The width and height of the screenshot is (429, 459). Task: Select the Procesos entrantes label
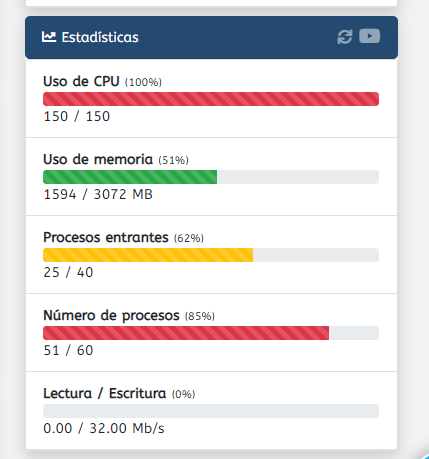[106, 237]
